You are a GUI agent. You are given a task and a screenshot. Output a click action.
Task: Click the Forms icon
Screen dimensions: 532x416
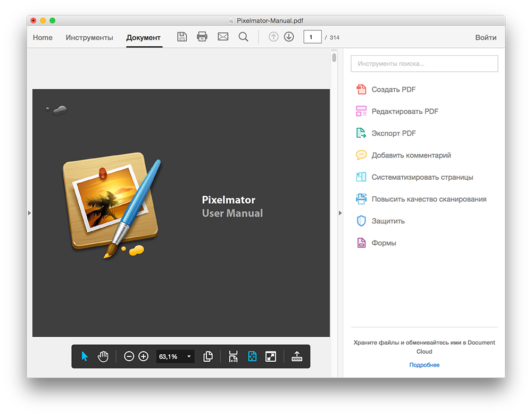pos(361,243)
